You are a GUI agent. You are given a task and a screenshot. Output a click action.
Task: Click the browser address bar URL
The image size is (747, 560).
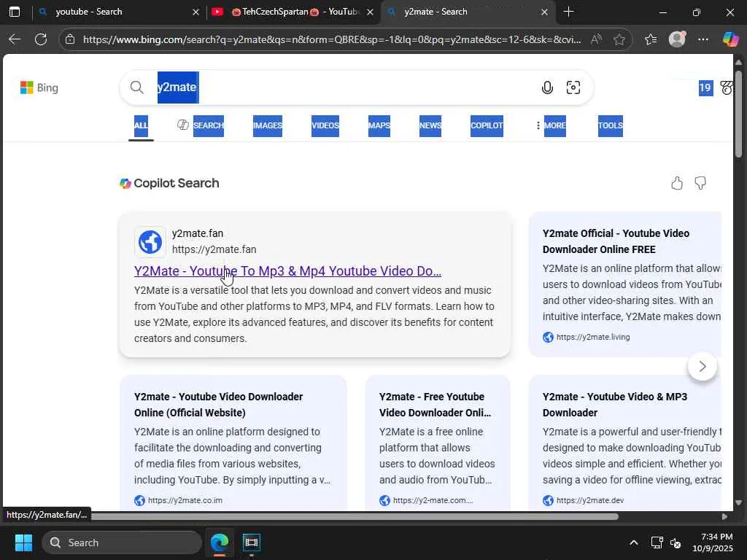point(332,39)
